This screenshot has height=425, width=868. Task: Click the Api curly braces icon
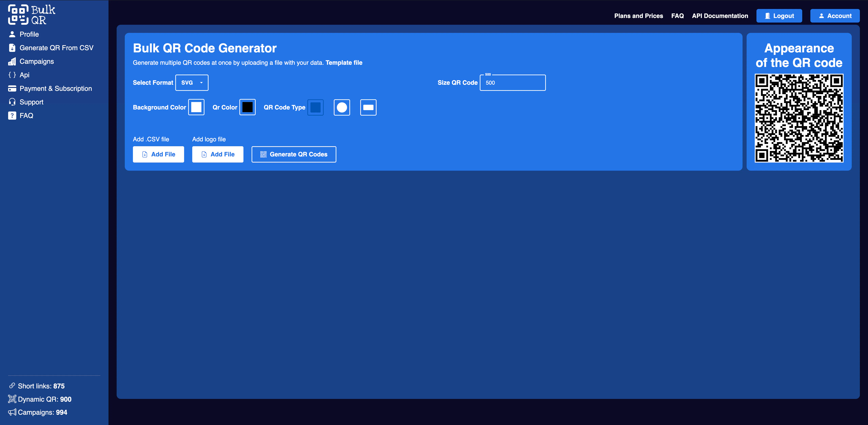[12, 75]
